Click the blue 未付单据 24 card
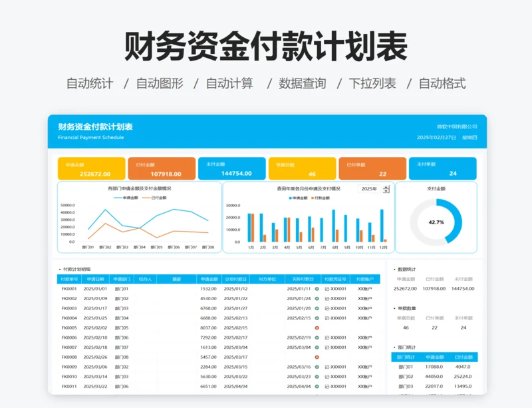 [x=443, y=168]
